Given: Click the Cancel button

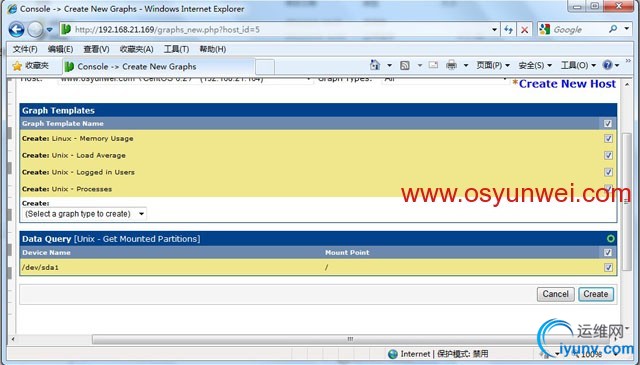Looking at the screenshot, I should click(x=556, y=294).
